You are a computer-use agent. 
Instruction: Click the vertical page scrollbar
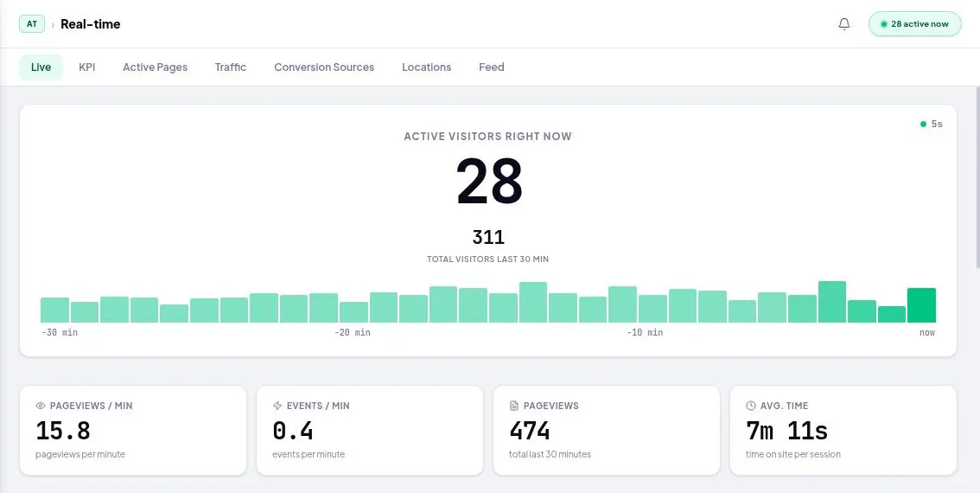(x=977, y=178)
